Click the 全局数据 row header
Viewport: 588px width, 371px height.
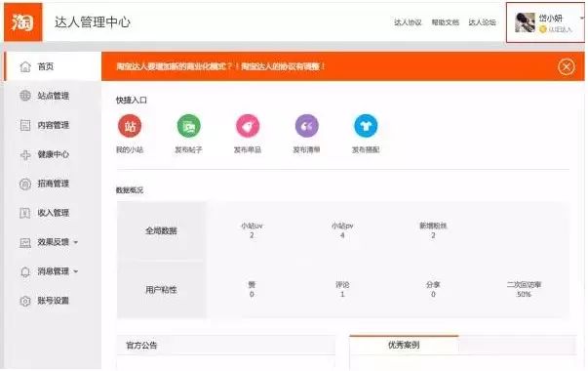pyautogui.click(x=161, y=230)
